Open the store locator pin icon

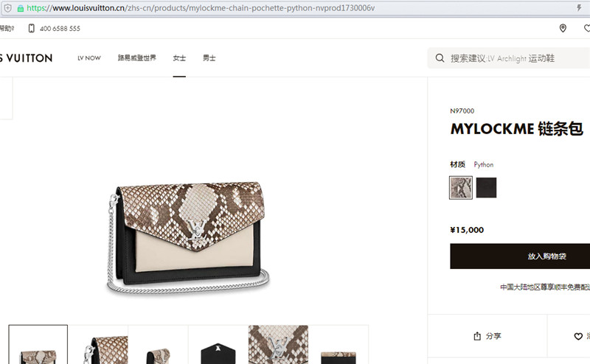[563, 28]
